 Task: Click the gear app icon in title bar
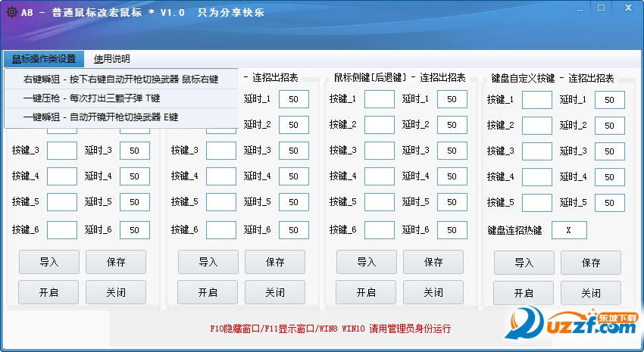coord(12,12)
